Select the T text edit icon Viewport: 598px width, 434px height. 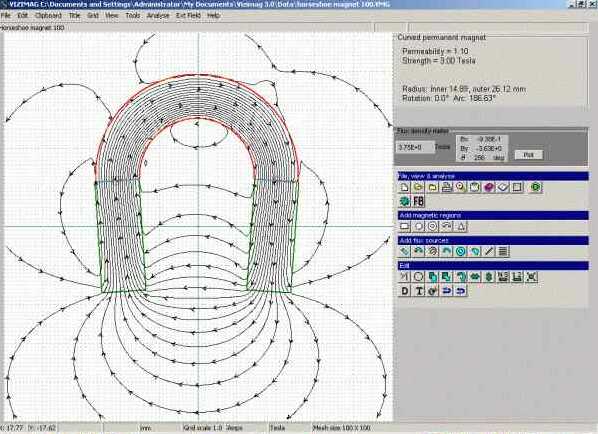pyautogui.click(x=418, y=291)
